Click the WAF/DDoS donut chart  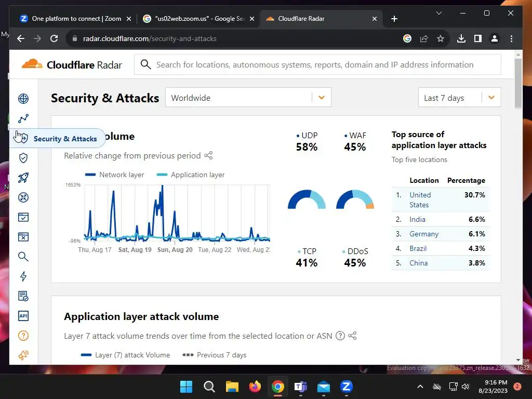[355, 199]
